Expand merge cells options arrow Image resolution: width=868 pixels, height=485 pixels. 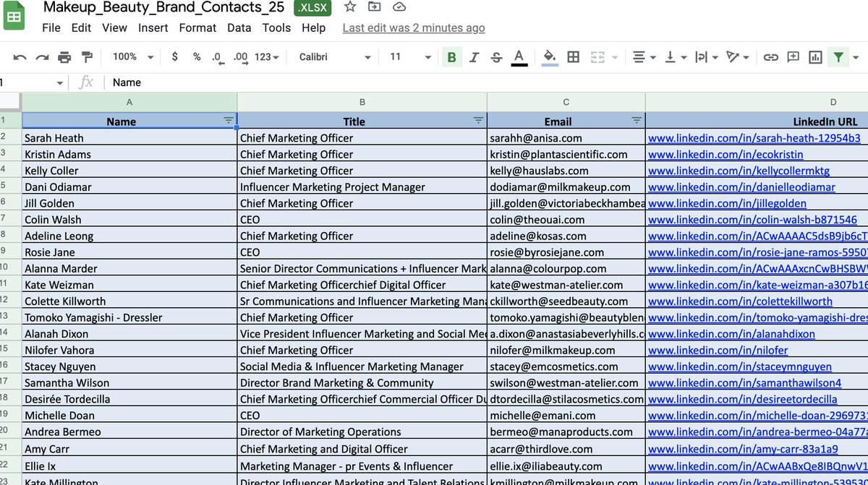click(x=615, y=57)
